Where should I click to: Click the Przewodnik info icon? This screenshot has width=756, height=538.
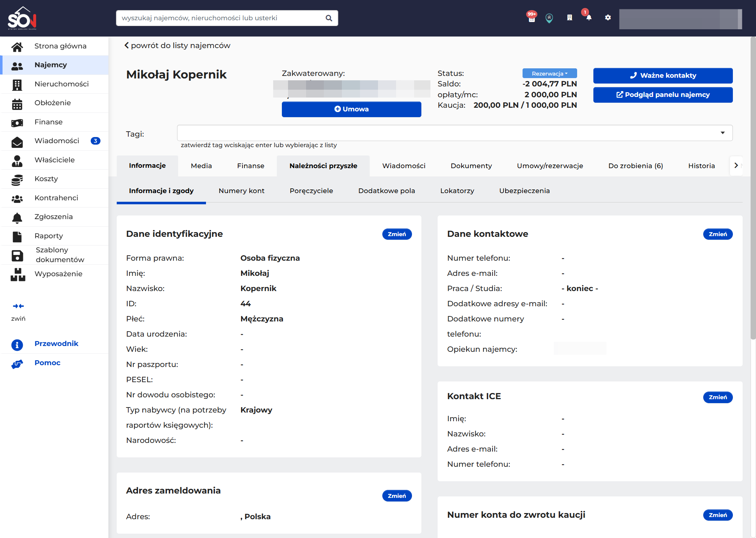point(17,345)
